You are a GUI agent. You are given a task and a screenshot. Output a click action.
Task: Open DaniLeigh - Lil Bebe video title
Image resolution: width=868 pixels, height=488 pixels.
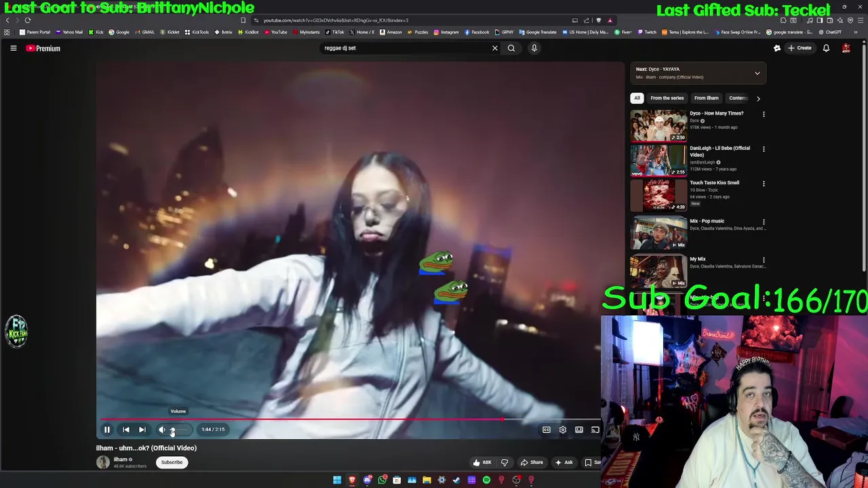719,151
